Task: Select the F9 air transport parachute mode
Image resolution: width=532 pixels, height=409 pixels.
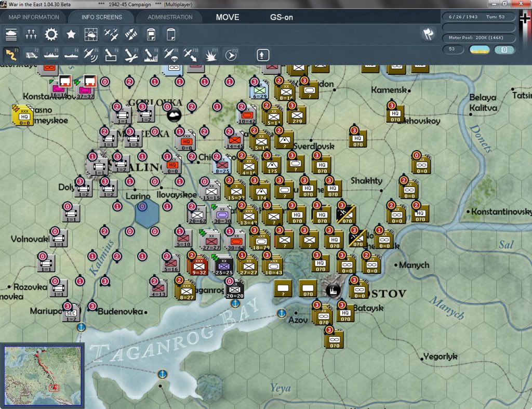Action: (171, 55)
